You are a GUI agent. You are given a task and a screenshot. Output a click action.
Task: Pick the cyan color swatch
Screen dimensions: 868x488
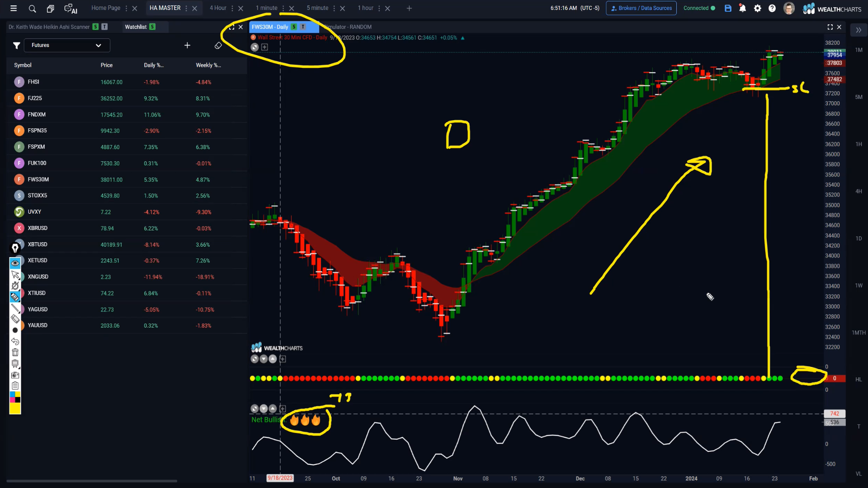(12, 394)
